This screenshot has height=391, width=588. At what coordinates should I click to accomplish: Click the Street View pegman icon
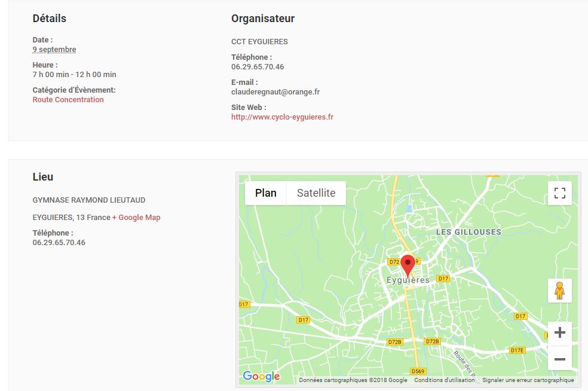(559, 291)
